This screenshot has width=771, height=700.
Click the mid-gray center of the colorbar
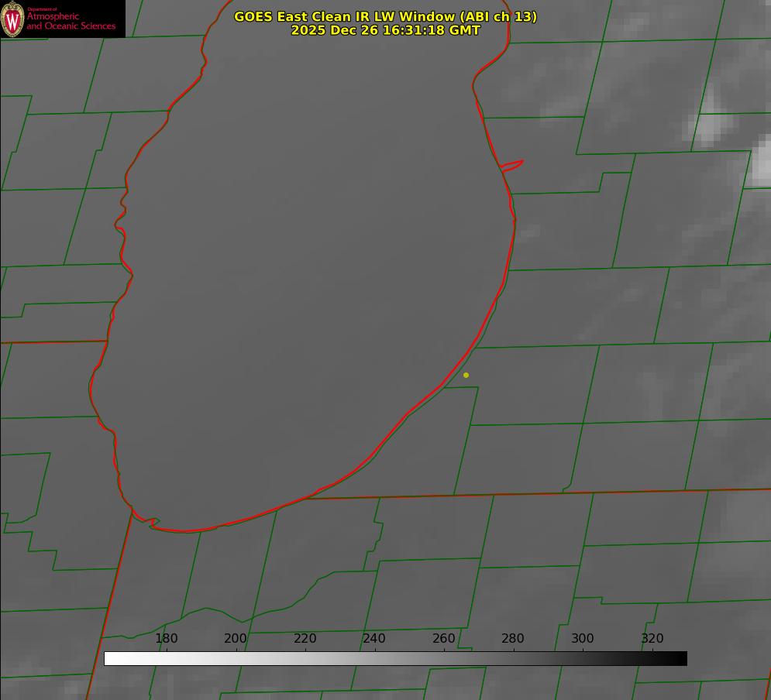coord(395,659)
